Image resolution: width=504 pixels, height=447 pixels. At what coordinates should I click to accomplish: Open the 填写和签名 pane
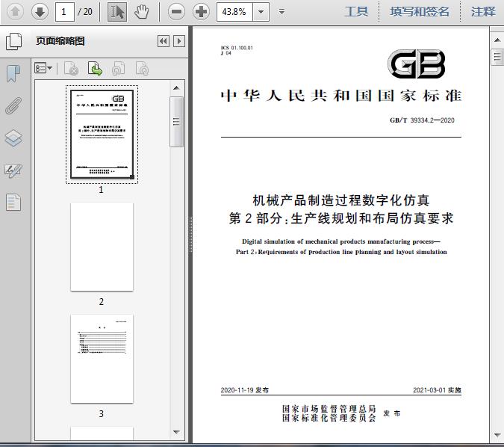[x=420, y=11]
